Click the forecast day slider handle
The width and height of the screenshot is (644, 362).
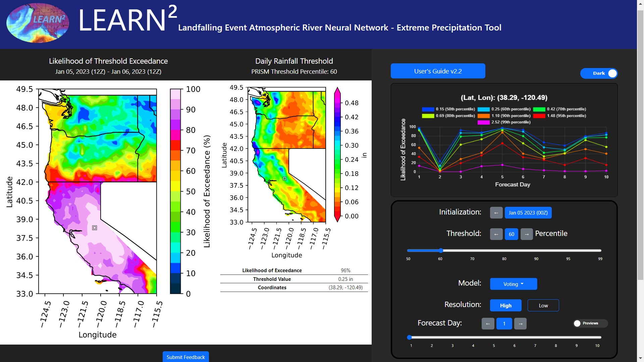click(409, 337)
